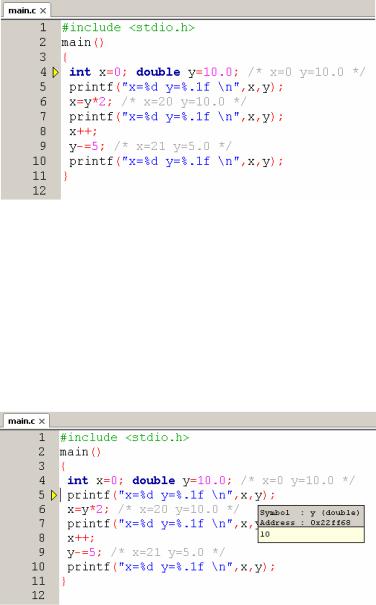
Task: Click the yellow debug arrow at line 5 in lower editor
Action: point(54,495)
